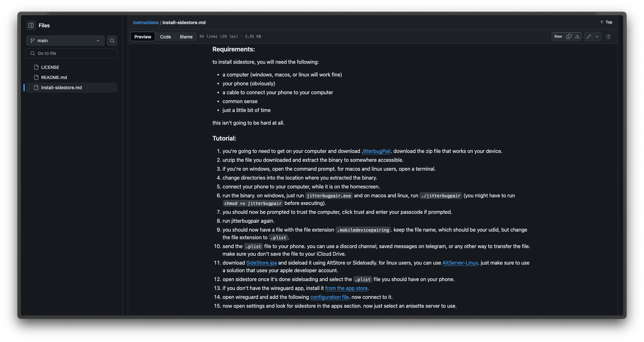Click the Raw button
644x342 pixels.
pos(558,36)
